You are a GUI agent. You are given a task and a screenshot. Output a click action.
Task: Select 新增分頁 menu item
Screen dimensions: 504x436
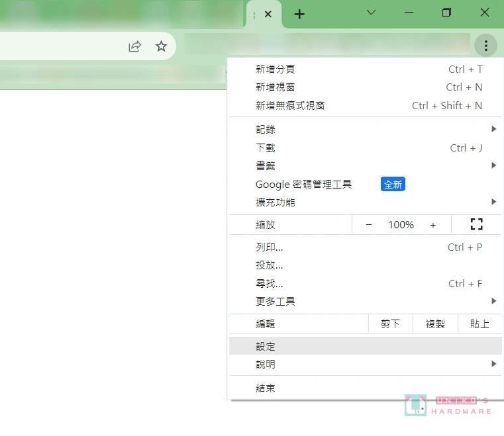pyautogui.click(x=366, y=69)
